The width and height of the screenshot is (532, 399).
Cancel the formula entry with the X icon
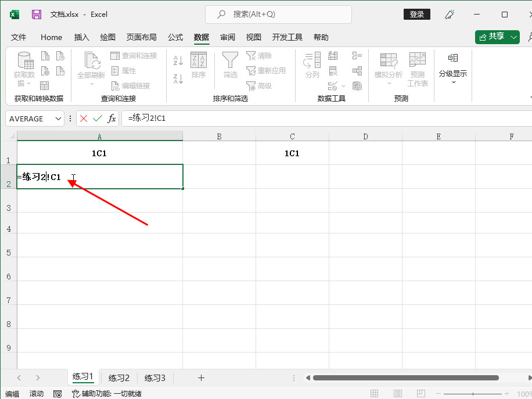84,118
